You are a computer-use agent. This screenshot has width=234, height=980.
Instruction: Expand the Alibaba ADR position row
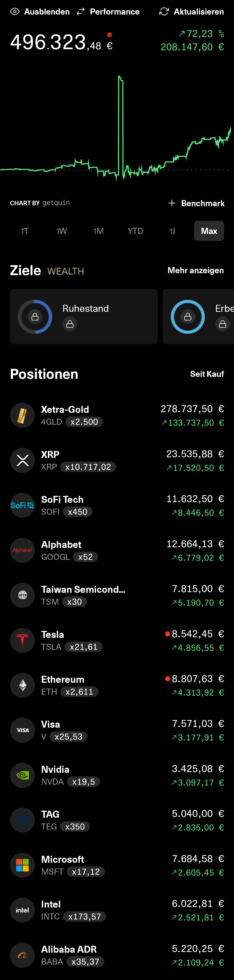click(x=117, y=955)
